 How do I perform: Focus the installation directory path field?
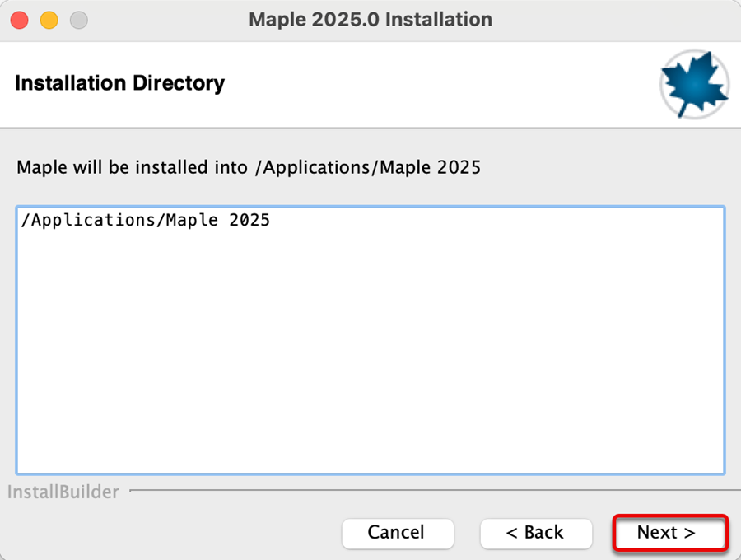[370, 340]
